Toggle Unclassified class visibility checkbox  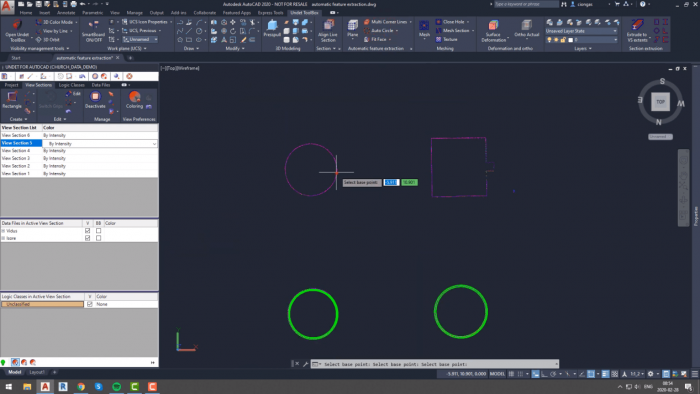point(90,304)
